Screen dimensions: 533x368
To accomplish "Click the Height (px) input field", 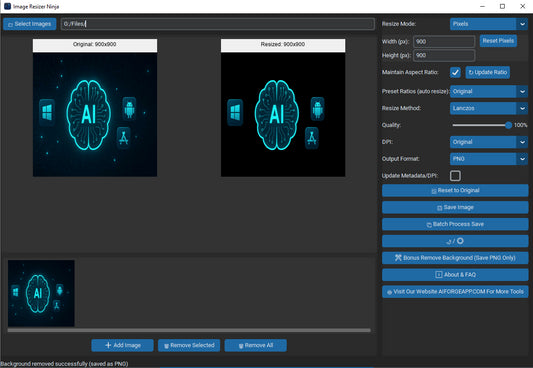I will 444,55.
